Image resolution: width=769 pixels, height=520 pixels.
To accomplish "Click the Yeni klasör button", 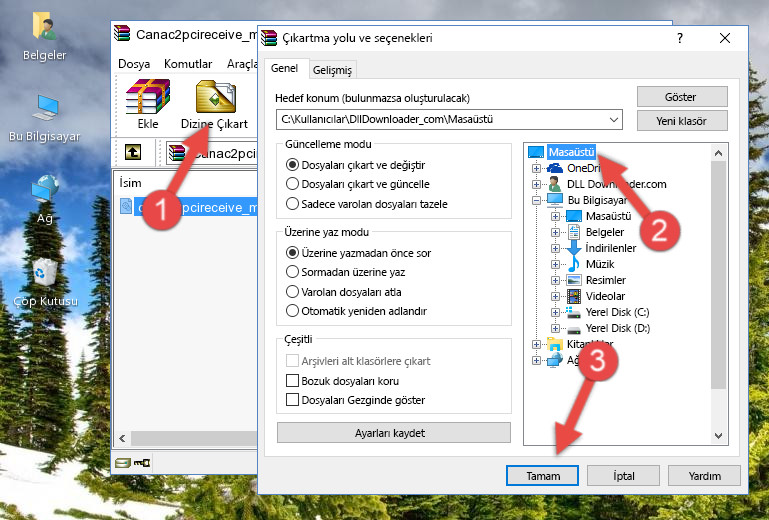I will click(x=682, y=121).
